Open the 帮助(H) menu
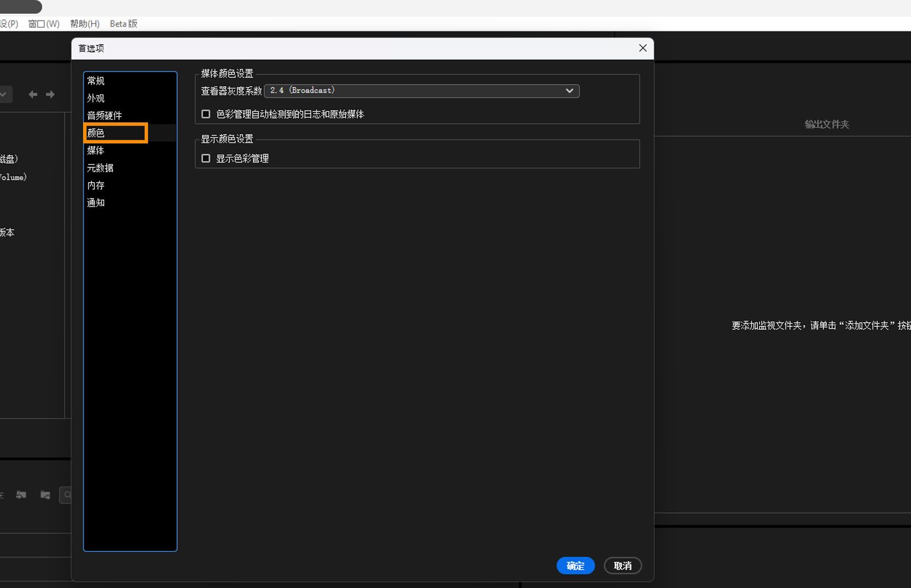Screen dimensions: 911x588 (x=85, y=24)
